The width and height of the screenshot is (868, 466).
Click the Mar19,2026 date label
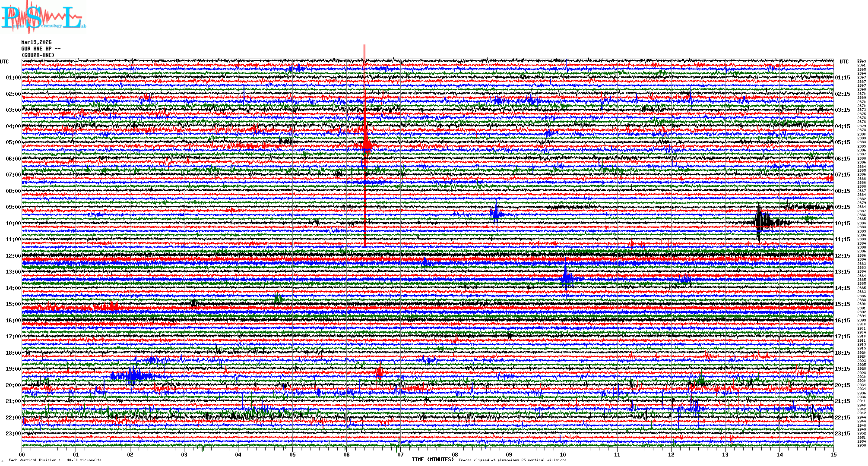click(36, 42)
